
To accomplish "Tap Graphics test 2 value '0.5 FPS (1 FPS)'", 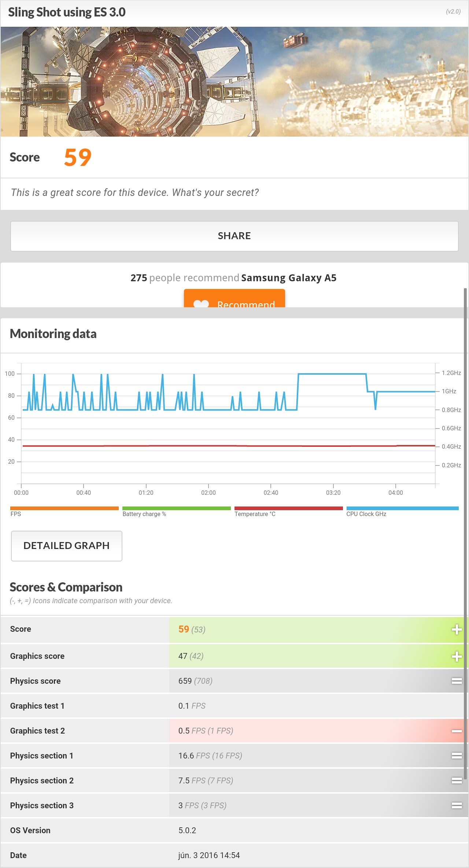I will pyautogui.click(x=206, y=731).
